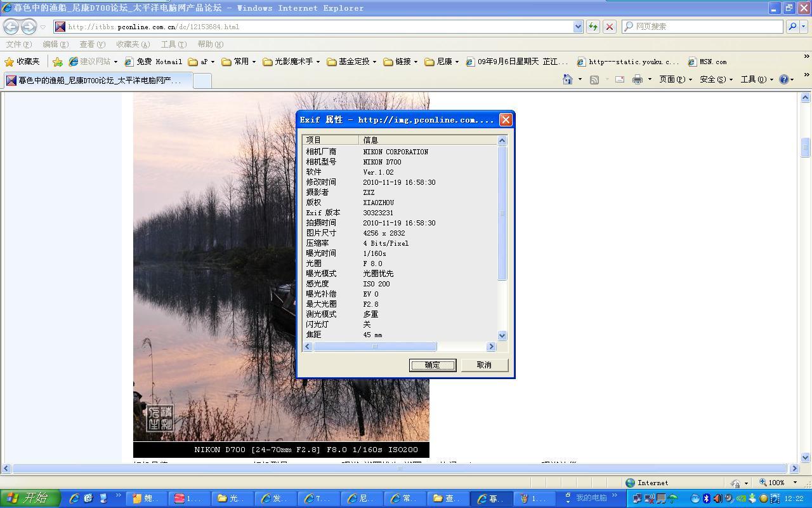Select the 感光度 ISO 200 row
812x508 pixels.
[x=400, y=284]
